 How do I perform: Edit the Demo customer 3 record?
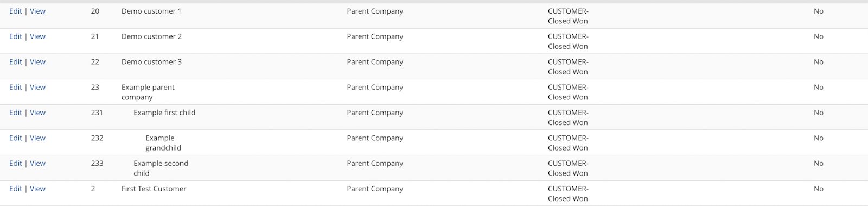[15, 62]
